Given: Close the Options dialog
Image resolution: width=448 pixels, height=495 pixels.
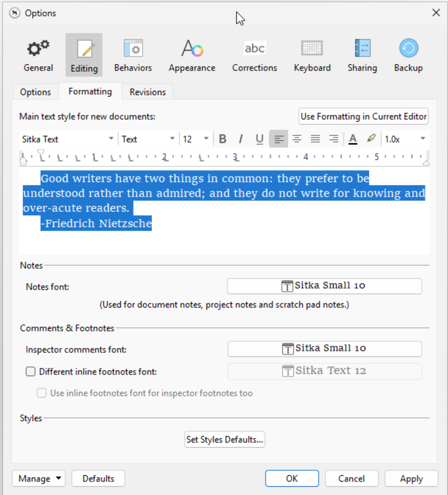Looking at the screenshot, I should pyautogui.click(x=436, y=13).
